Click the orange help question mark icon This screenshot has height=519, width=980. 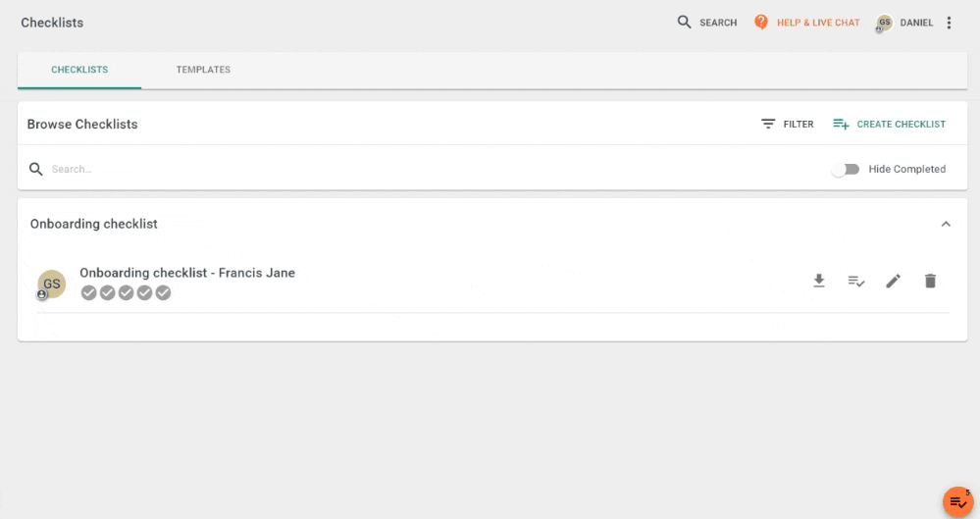(760, 22)
